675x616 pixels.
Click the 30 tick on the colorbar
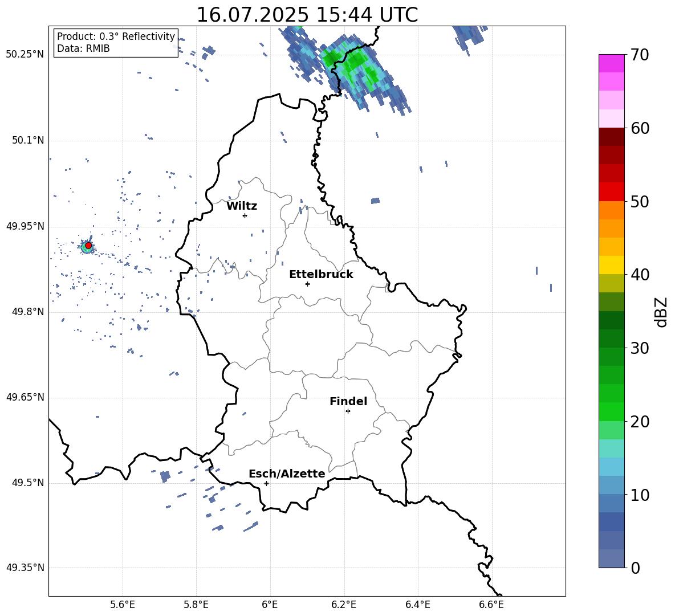(640, 348)
